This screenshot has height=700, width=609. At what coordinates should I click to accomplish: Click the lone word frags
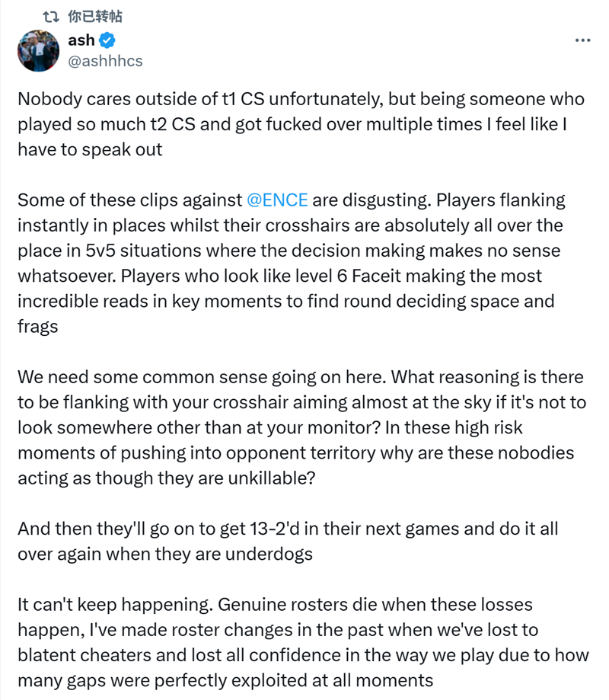click(x=38, y=326)
